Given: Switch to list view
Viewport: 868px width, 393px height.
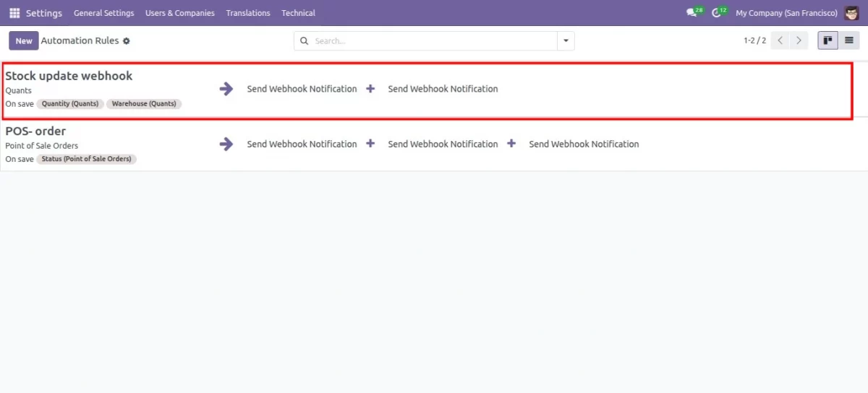Looking at the screenshot, I should coord(848,41).
